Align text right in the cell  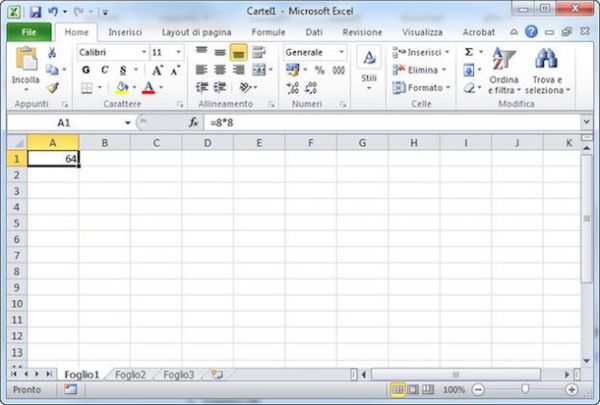click(x=238, y=70)
